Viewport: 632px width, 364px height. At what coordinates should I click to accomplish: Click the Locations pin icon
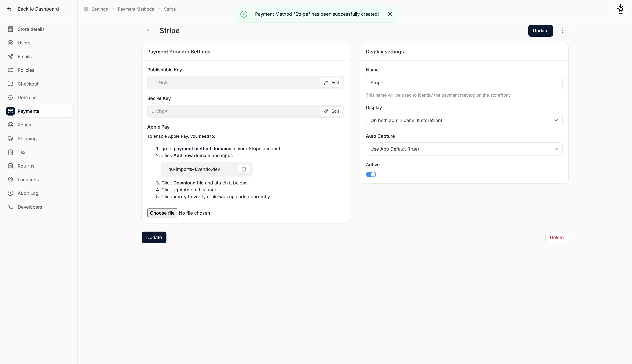[11, 180]
